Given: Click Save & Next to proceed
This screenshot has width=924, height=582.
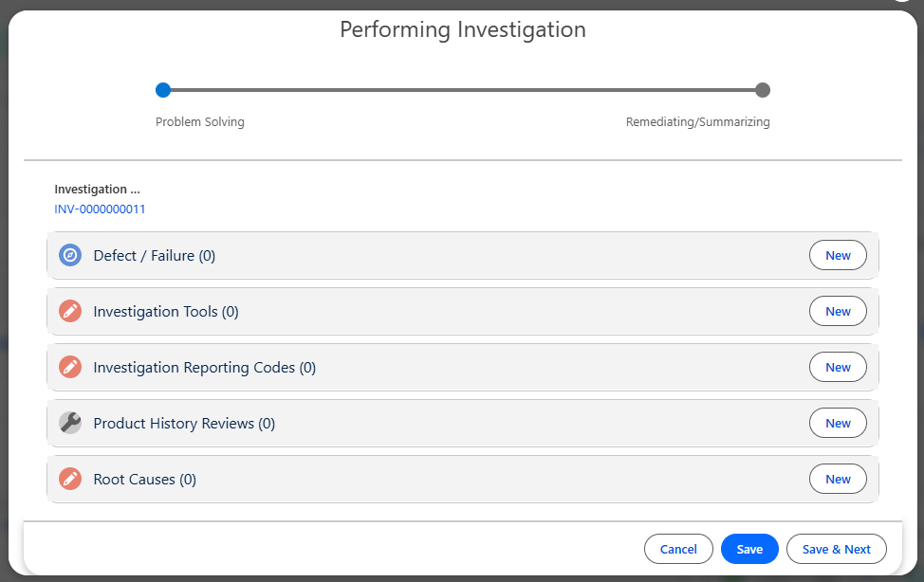Looking at the screenshot, I should coord(836,550).
